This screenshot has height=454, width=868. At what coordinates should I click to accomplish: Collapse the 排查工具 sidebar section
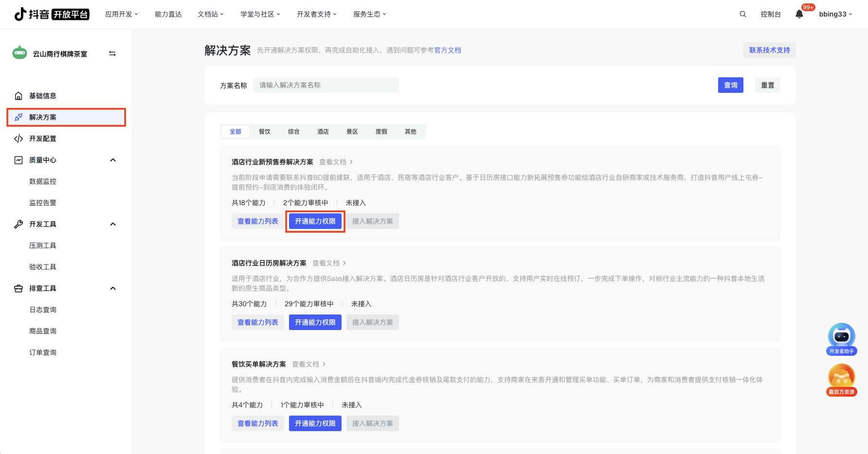pos(113,288)
